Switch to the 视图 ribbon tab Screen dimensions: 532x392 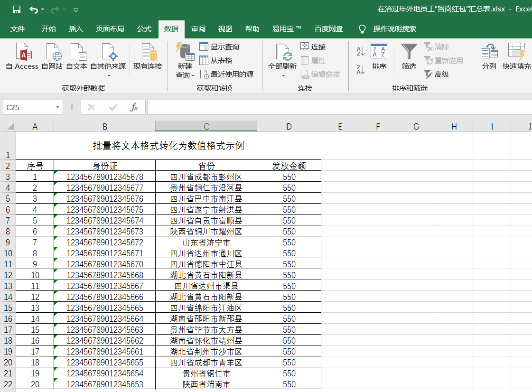coord(225,29)
